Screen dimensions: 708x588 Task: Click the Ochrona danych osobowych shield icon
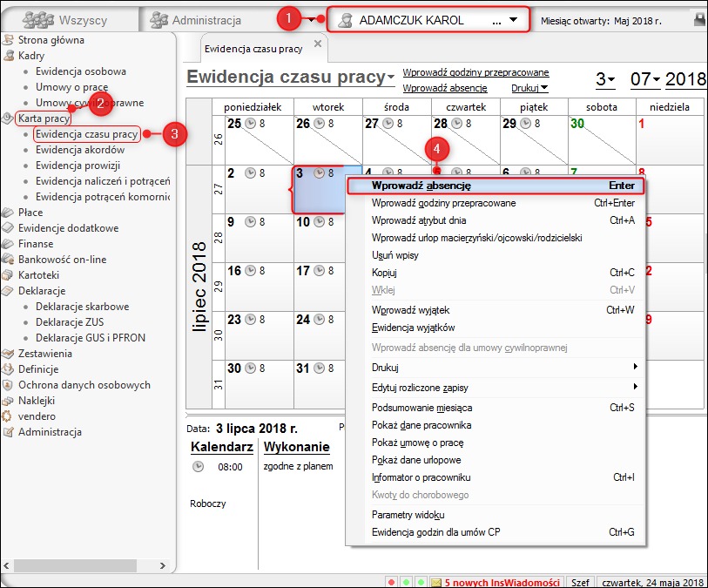8,385
